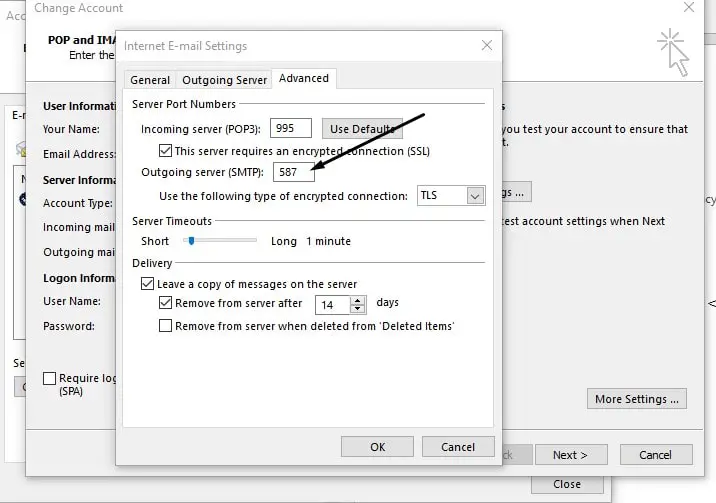
Task: Close the Internet E-mail Settings dialog
Action: [x=487, y=45]
